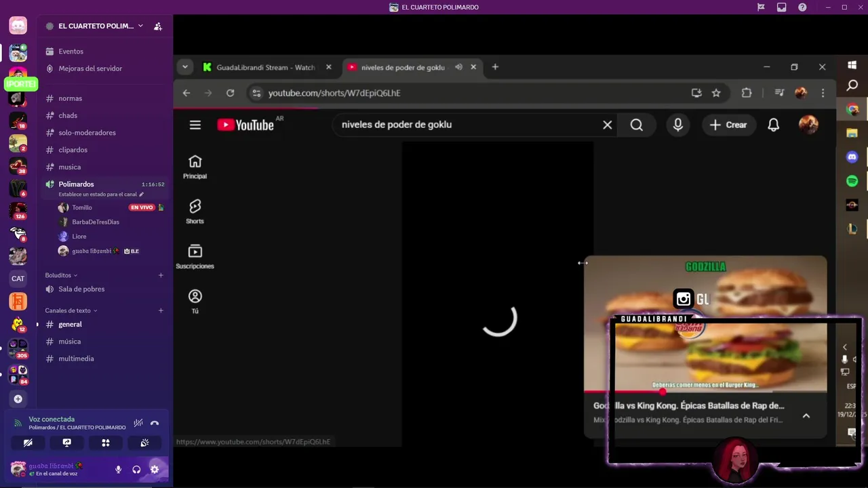Mute the YouTube tab audio icon
The width and height of the screenshot is (868, 488).
(459, 67)
